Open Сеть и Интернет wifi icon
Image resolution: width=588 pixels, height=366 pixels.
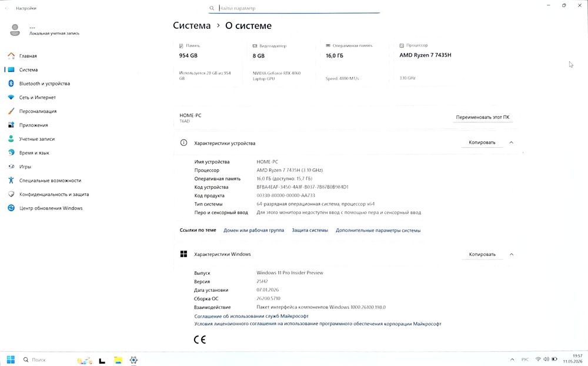[x=11, y=97]
